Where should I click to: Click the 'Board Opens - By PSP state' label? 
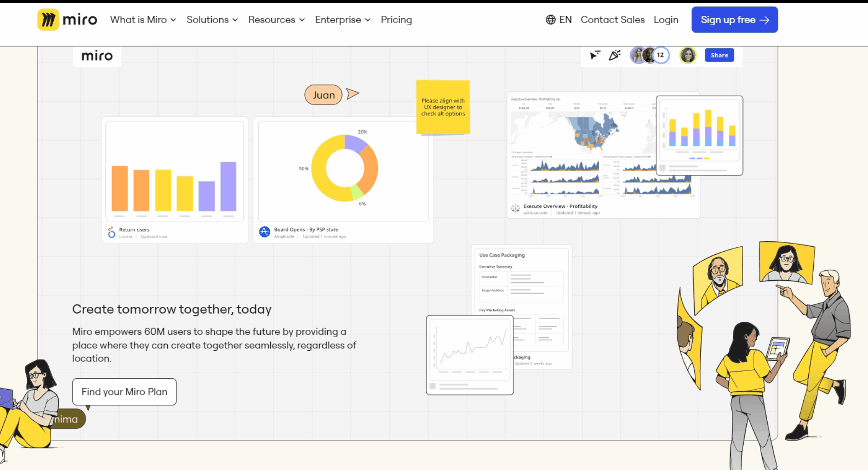point(306,230)
